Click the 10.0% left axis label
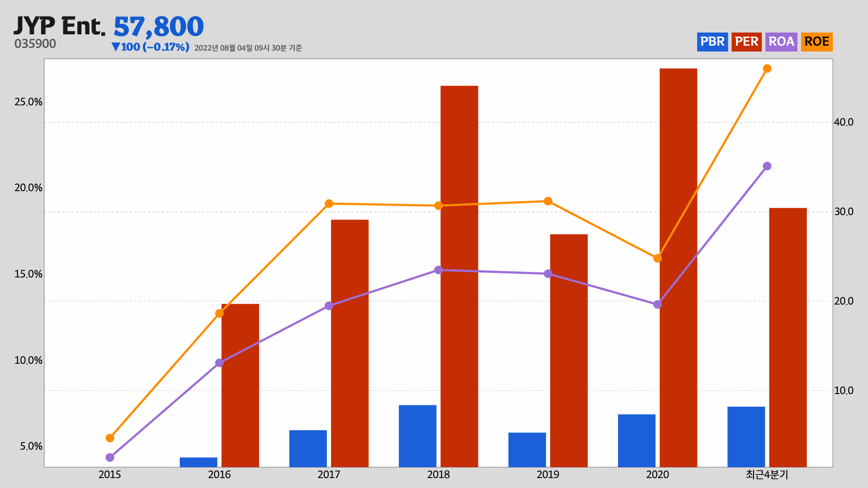 click(x=28, y=361)
